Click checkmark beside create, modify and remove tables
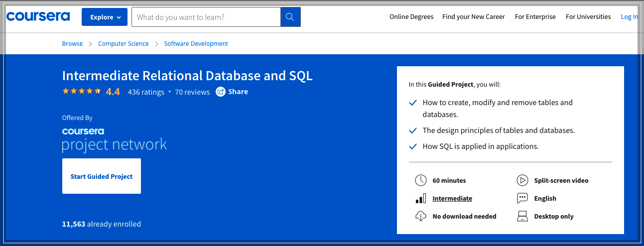The width and height of the screenshot is (644, 246). point(412,103)
